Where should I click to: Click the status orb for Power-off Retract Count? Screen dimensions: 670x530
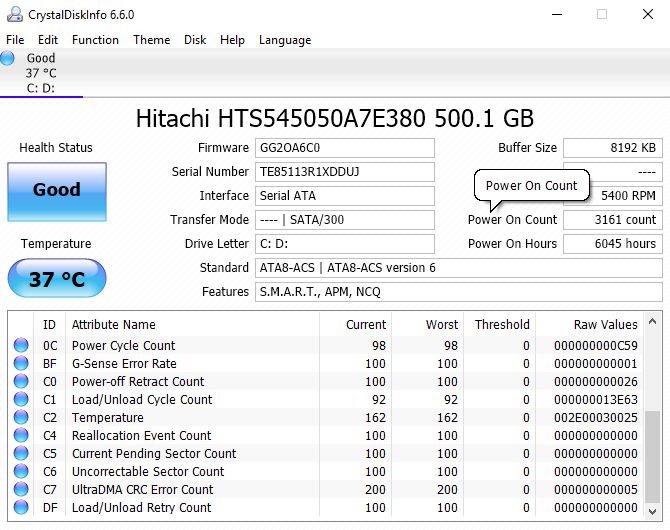click(x=21, y=381)
